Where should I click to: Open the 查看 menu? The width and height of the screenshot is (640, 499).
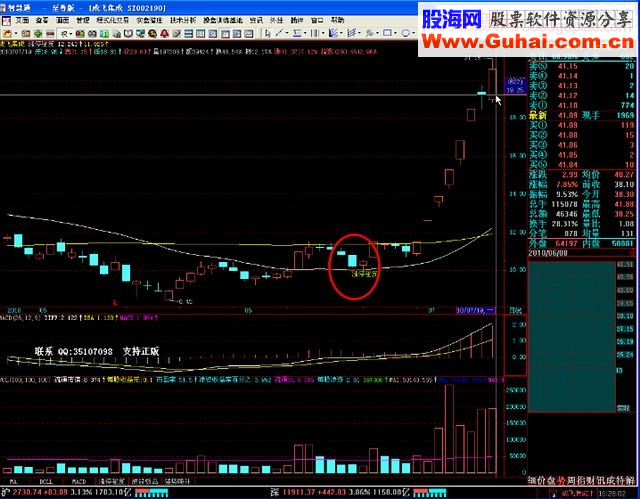coord(42,20)
